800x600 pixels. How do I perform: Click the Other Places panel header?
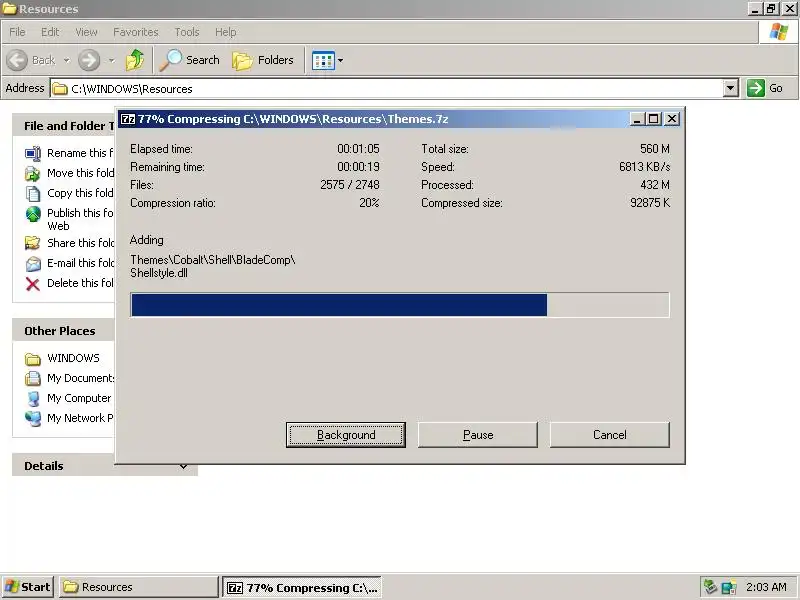coord(64,331)
